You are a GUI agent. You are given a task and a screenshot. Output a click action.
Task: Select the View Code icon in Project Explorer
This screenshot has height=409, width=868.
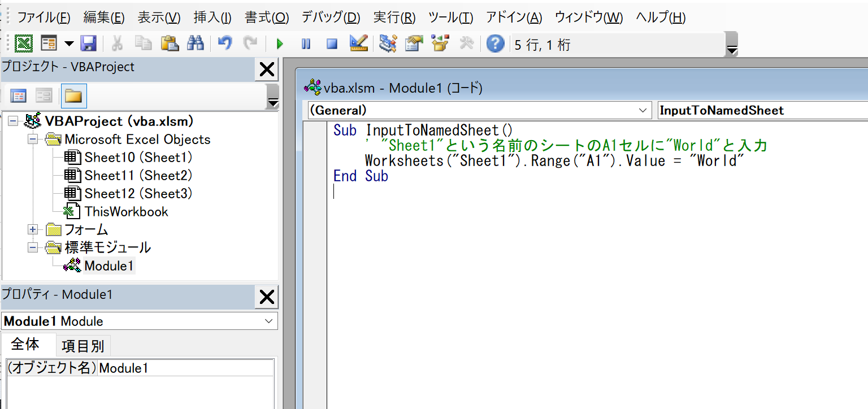[x=18, y=95]
